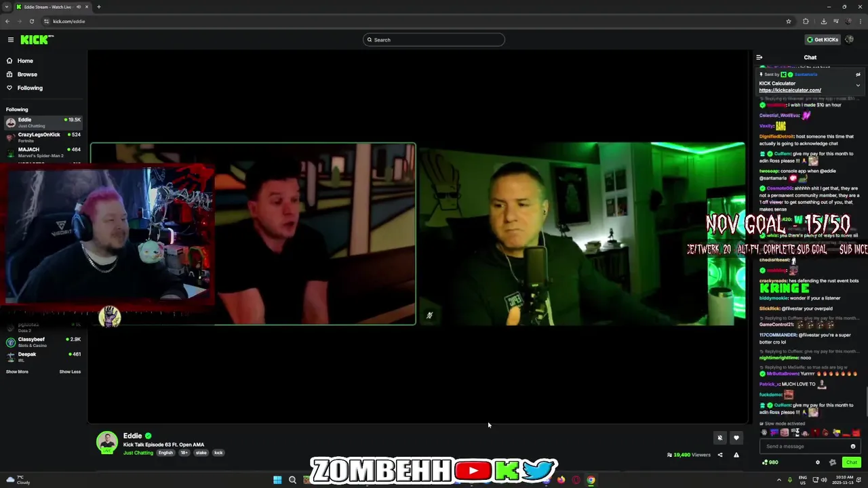The width and height of the screenshot is (868, 488).
Task: Bookmark this page with star
Action: 789,21
